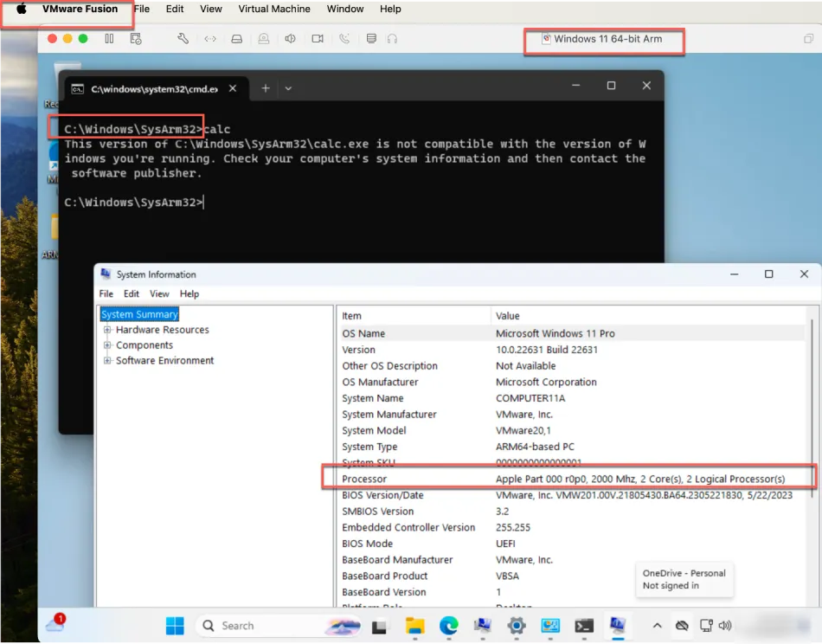Open virtual machine settings wrench icon
Viewport: 822px width, 644px height.
pyautogui.click(x=183, y=39)
